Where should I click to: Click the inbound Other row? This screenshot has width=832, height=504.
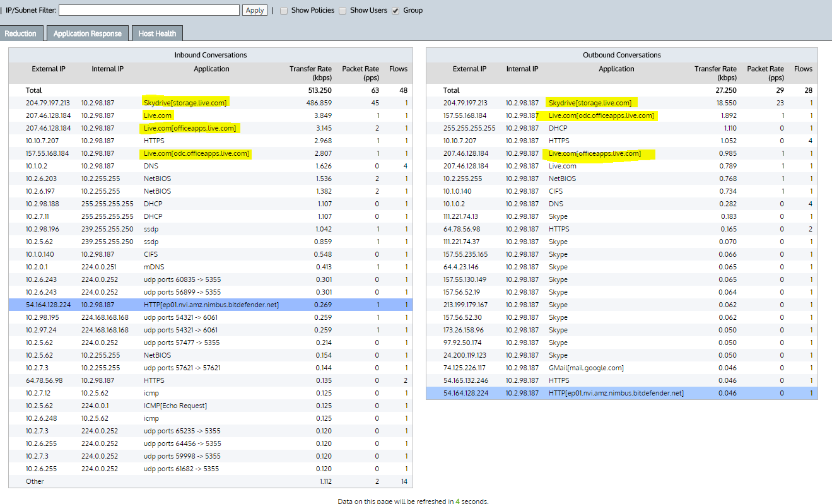pos(210,481)
